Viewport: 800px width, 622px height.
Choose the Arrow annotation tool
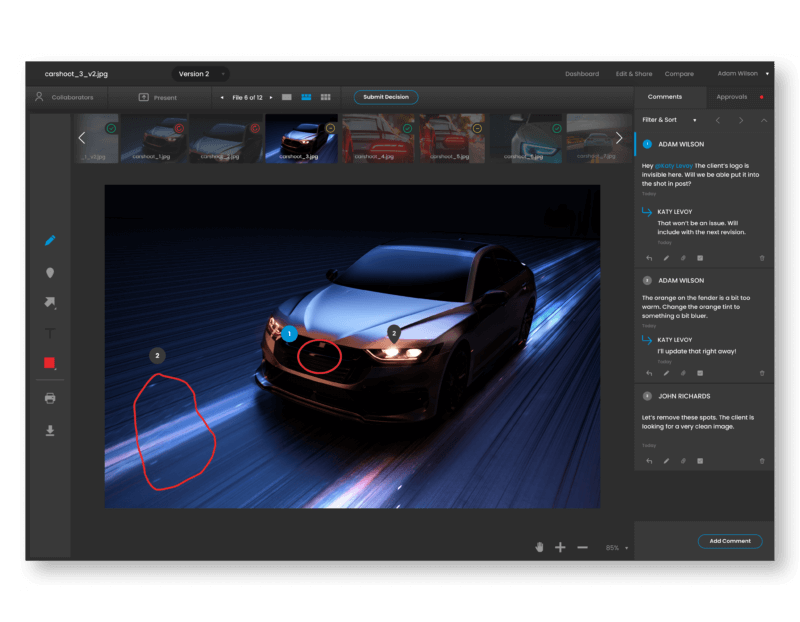coord(48,302)
